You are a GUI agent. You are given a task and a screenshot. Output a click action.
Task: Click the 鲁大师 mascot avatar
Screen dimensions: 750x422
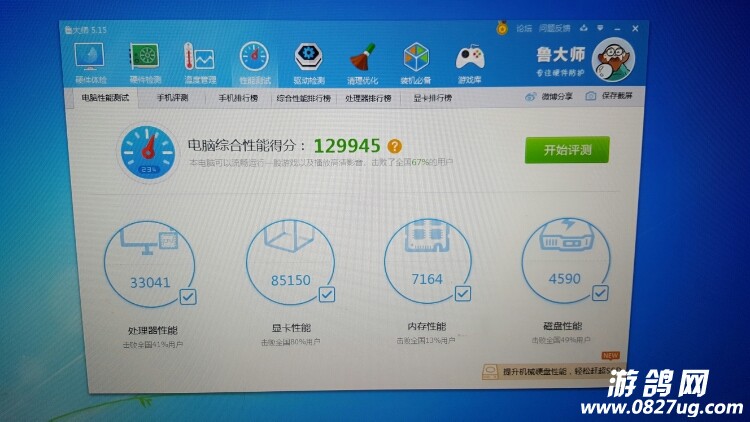(613, 60)
